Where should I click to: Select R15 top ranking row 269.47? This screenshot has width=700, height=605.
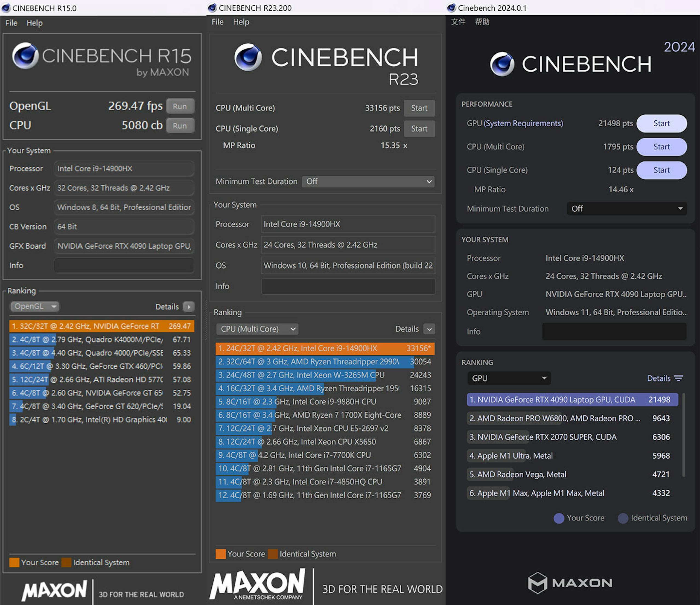[x=102, y=326]
